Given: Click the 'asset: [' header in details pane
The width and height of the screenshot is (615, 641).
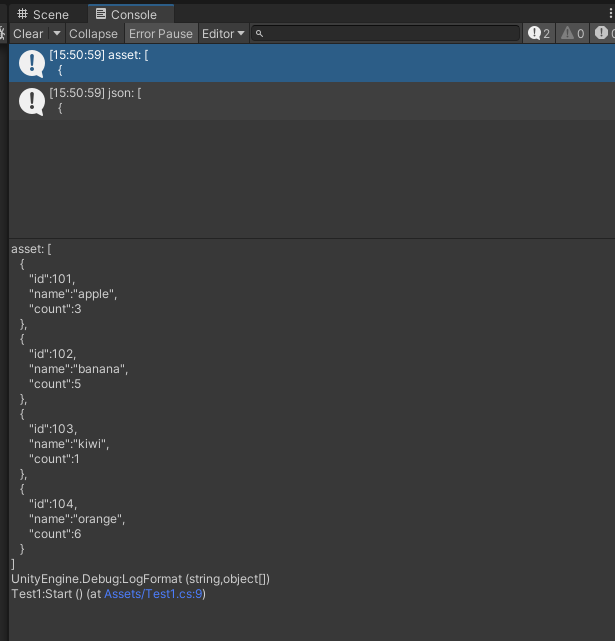Looking at the screenshot, I should pos(31,249).
